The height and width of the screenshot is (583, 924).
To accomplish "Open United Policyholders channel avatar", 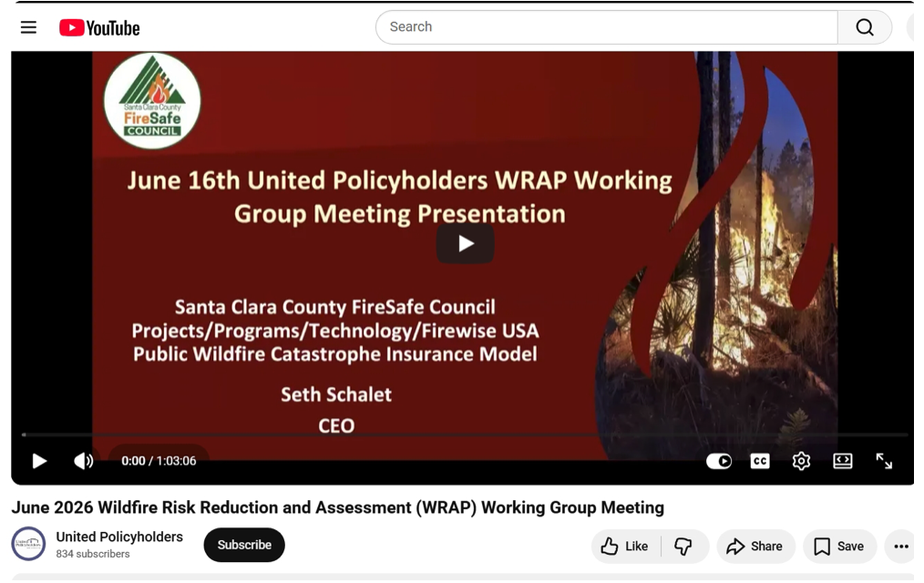I will (x=28, y=544).
